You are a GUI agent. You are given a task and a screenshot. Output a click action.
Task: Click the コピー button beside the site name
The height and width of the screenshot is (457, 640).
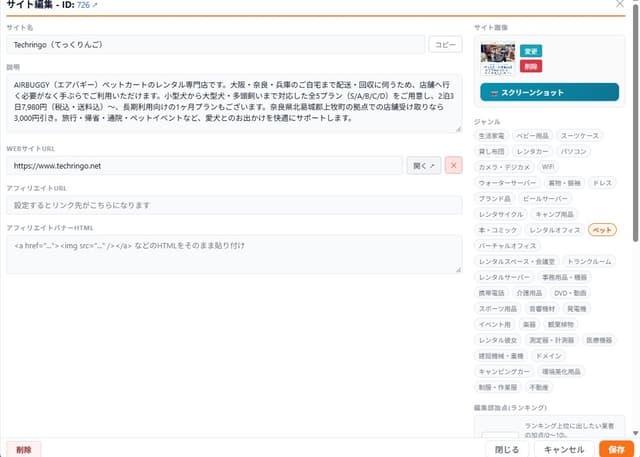[445, 44]
